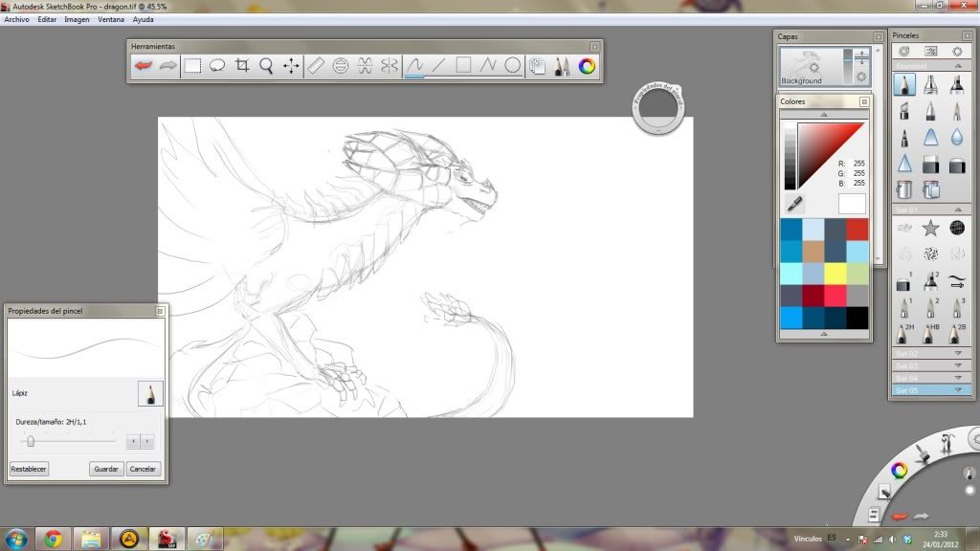This screenshot has height=551, width=980.
Task: Select the Background layer thumbnail
Action: 812,67
